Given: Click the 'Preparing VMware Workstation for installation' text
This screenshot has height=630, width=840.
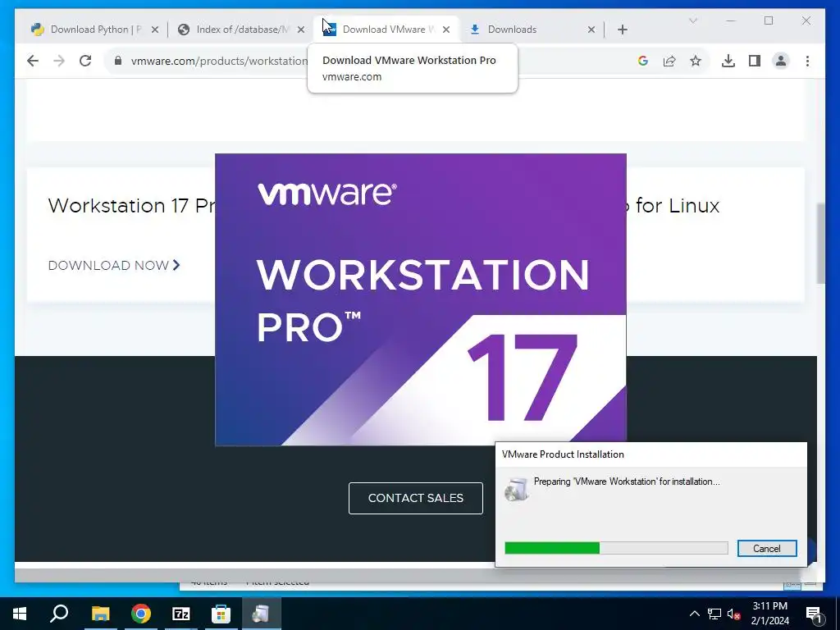Looking at the screenshot, I should [627, 482].
